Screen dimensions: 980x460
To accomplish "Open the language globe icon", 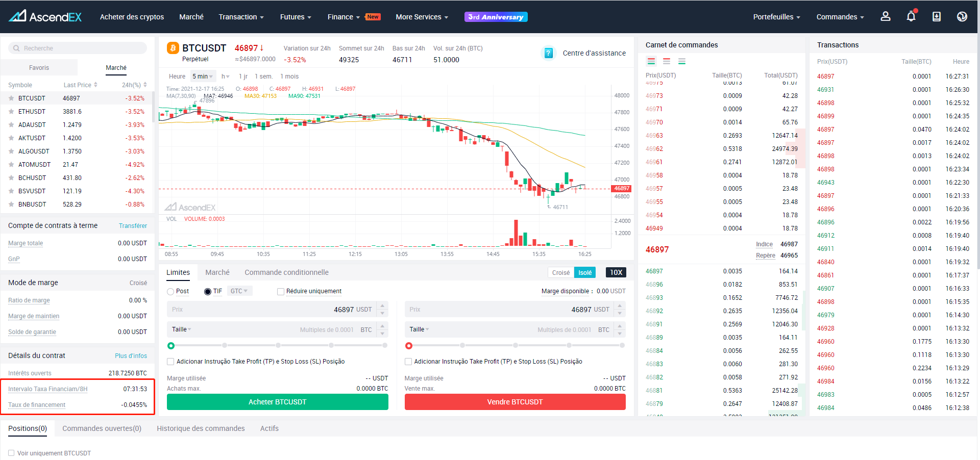I will point(962,16).
